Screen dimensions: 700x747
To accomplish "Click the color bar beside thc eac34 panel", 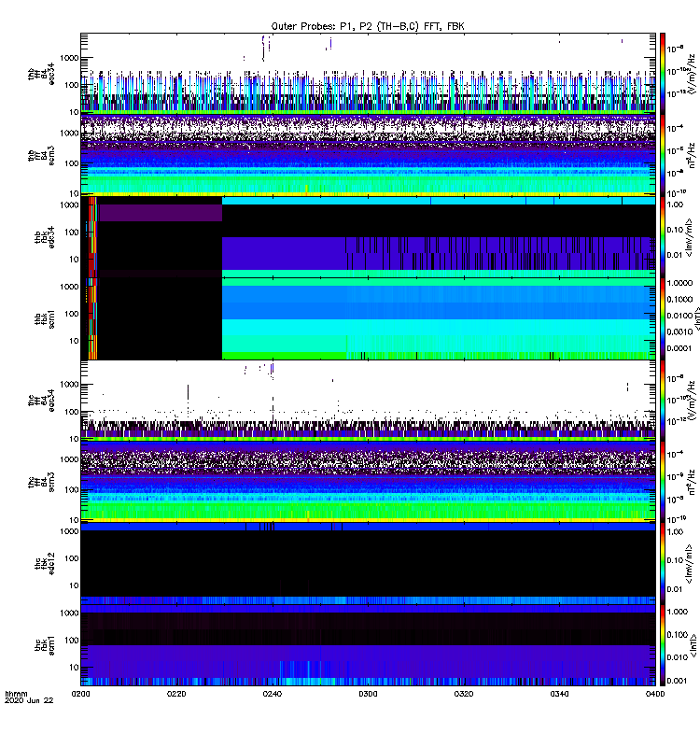I will pyautogui.click(x=663, y=401).
